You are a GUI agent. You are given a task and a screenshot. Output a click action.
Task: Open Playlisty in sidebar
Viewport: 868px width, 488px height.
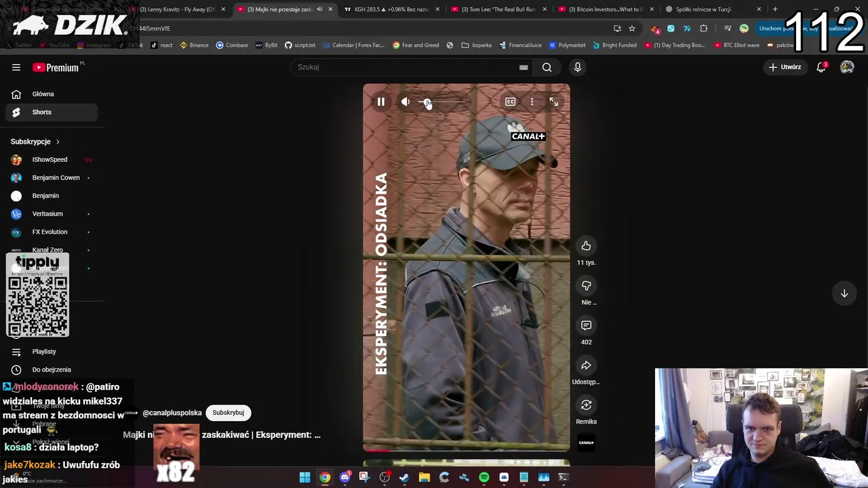click(x=51, y=352)
